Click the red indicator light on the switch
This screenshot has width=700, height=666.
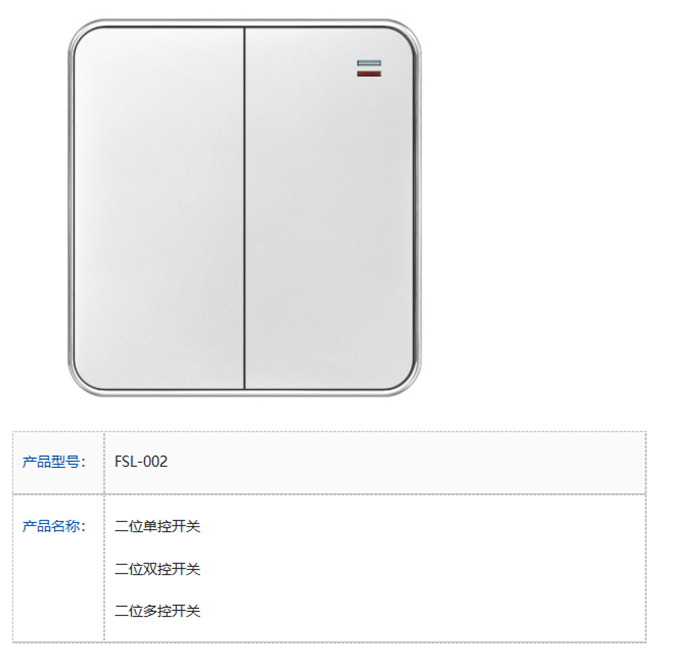tap(368, 73)
